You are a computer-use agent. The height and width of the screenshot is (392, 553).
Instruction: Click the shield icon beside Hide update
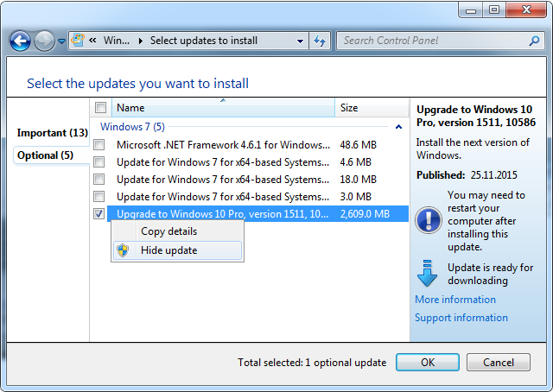point(123,250)
